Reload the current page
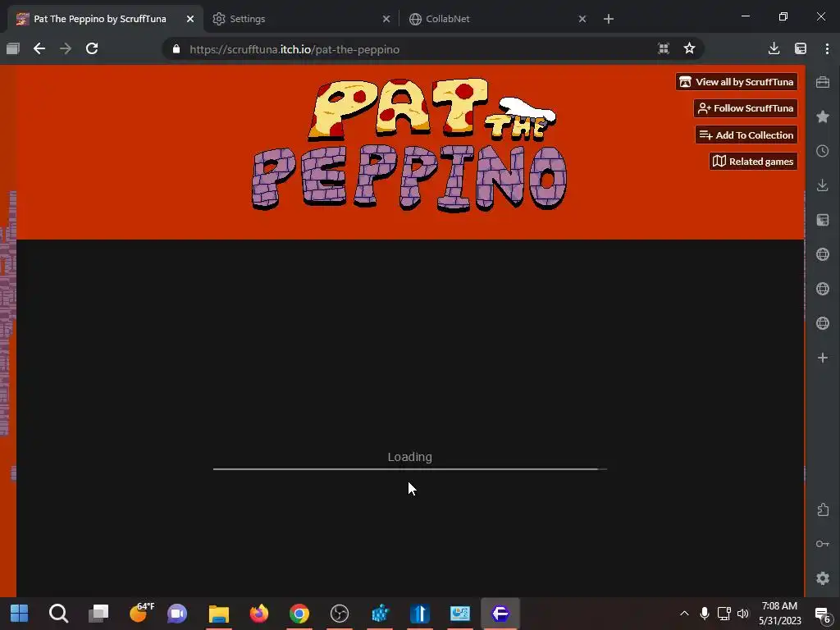 coord(92,48)
